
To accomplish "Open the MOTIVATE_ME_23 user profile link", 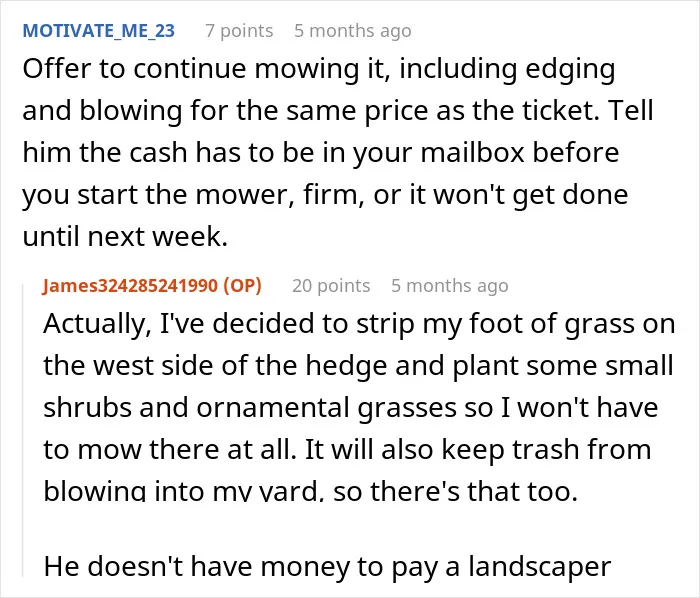I will click(99, 31).
